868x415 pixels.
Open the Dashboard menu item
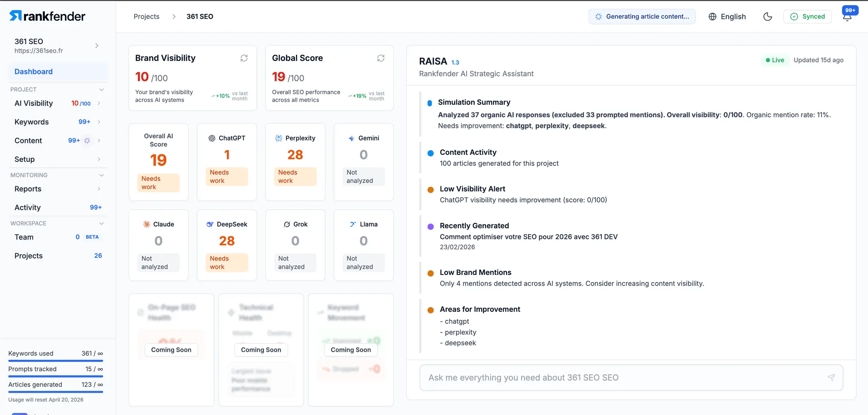58,72
